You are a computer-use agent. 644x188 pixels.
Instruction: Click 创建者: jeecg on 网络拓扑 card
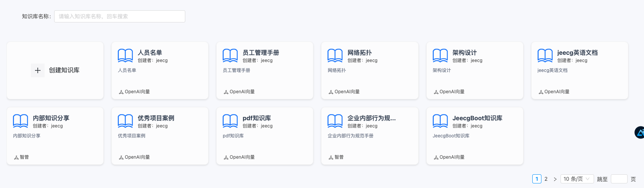[x=362, y=61]
